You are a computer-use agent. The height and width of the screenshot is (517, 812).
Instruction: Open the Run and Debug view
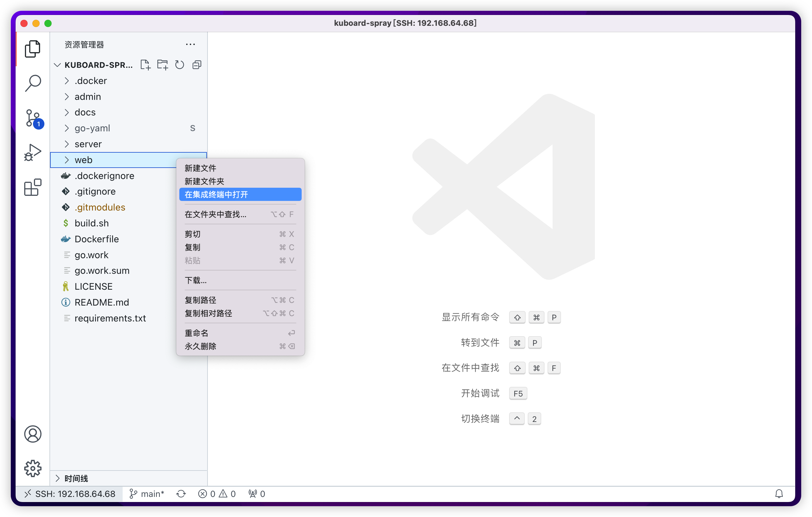pos(33,152)
